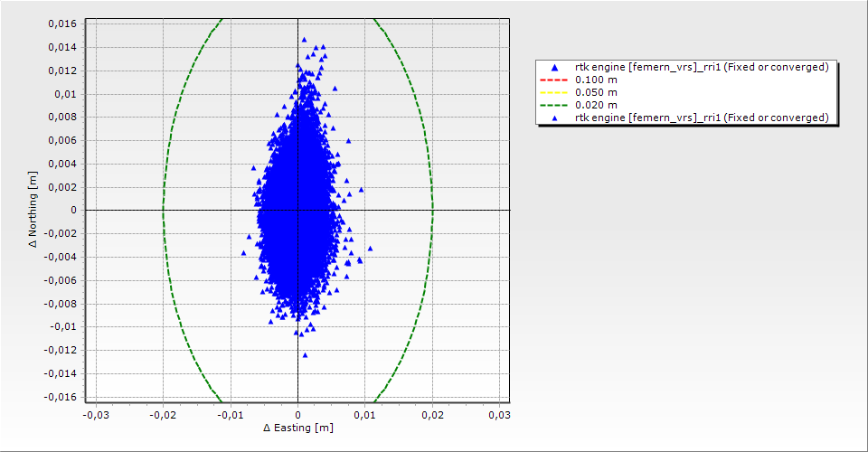868x452 pixels.
Task: Click the small blue triangle in last legend entry
Action: [555, 118]
